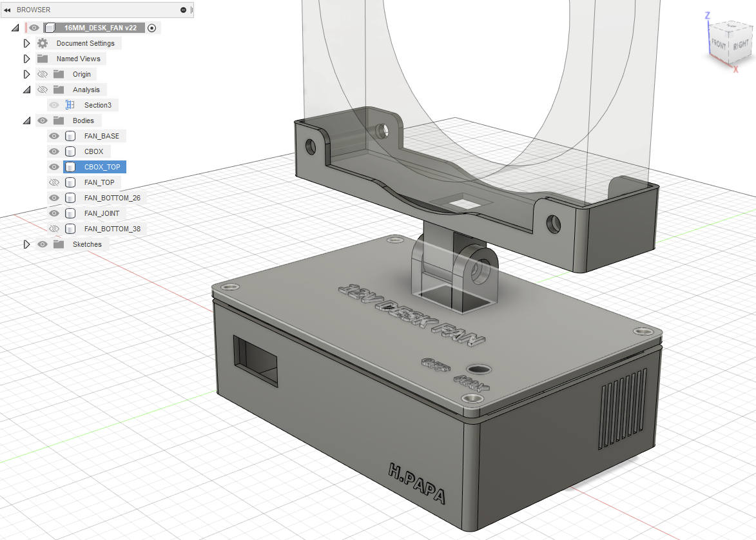Screen dimensions: 756x540
Task: Show the hidden Origin folder
Action: [43, 74]
